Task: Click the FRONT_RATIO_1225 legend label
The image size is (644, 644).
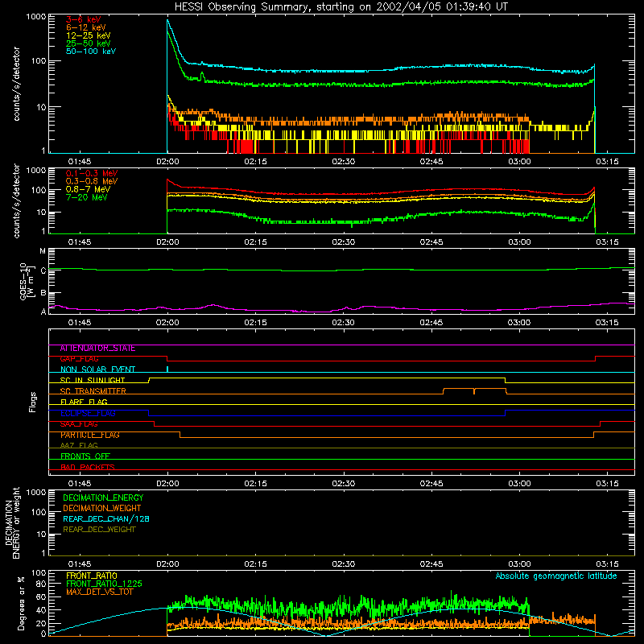Action: coord(105,584)
